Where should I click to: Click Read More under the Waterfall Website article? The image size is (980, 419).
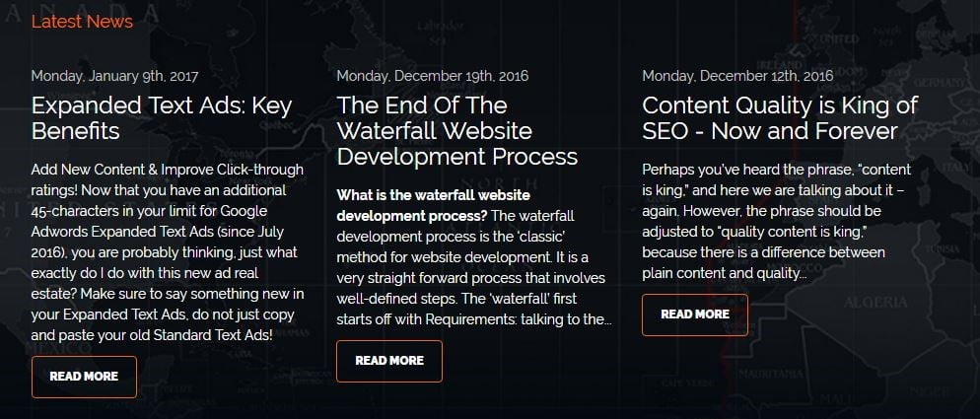point(389,361)
